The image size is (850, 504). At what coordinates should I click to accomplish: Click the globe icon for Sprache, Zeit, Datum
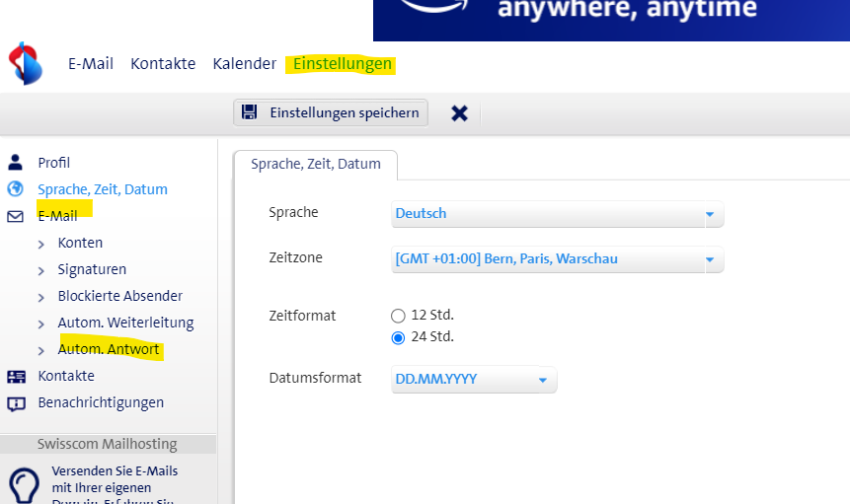pos(15,189)
